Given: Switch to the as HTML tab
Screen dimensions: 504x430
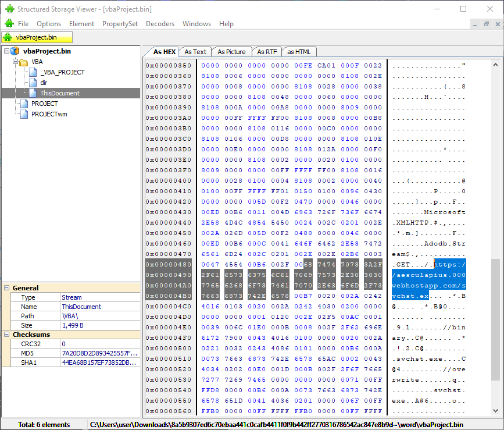Looking at the screenshot, I should click(x=299, y=52).
